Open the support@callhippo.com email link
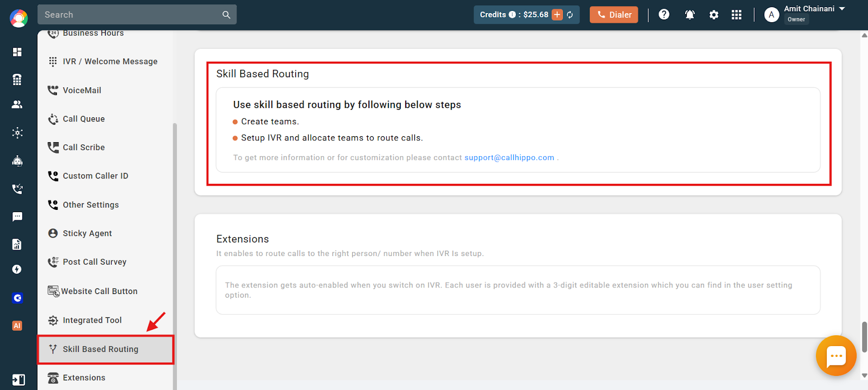The width and height of the screenshot is (868, 390). [509, 158]
